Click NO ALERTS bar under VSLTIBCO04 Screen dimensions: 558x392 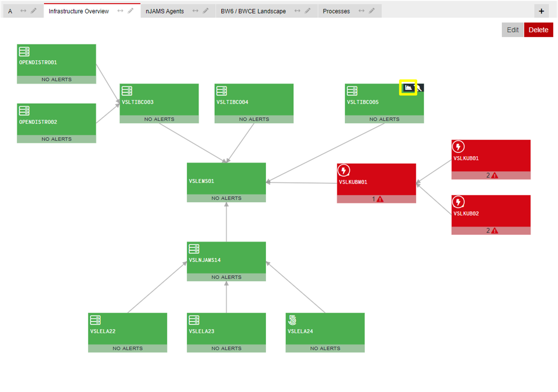tap(254, 119)
